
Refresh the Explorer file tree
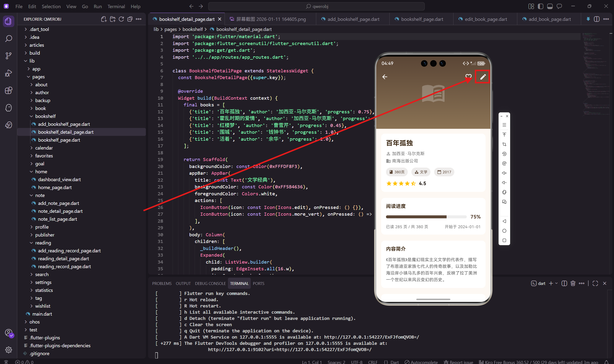pos(121,19)
